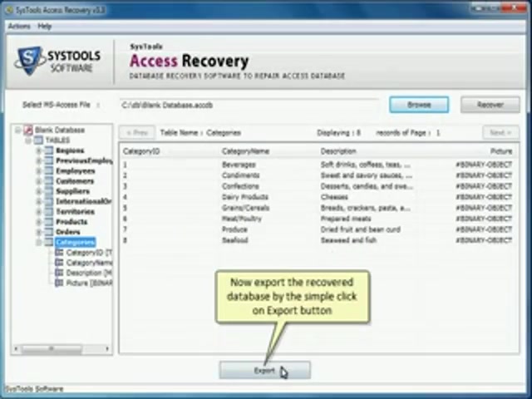Collapse the Categories table node
The width and height of the screenshot is (532, 399).
(x=38, y=242)
